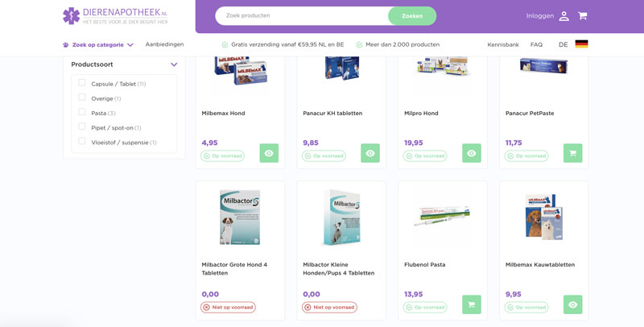View Milbemax Hond via eye icon button
The width and height of the screenshot is (644, 327).
269,153
